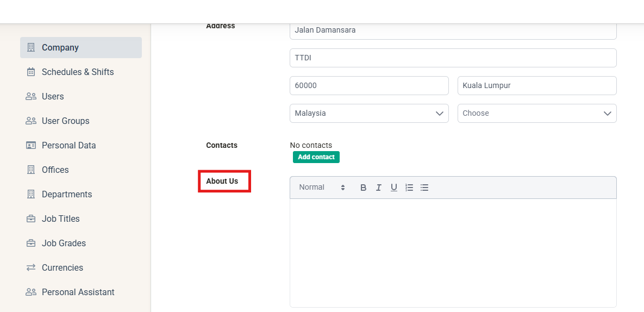Screen dimensions: 644x312
Task: Toggle underline formatting in the editor
Action: 394,188
